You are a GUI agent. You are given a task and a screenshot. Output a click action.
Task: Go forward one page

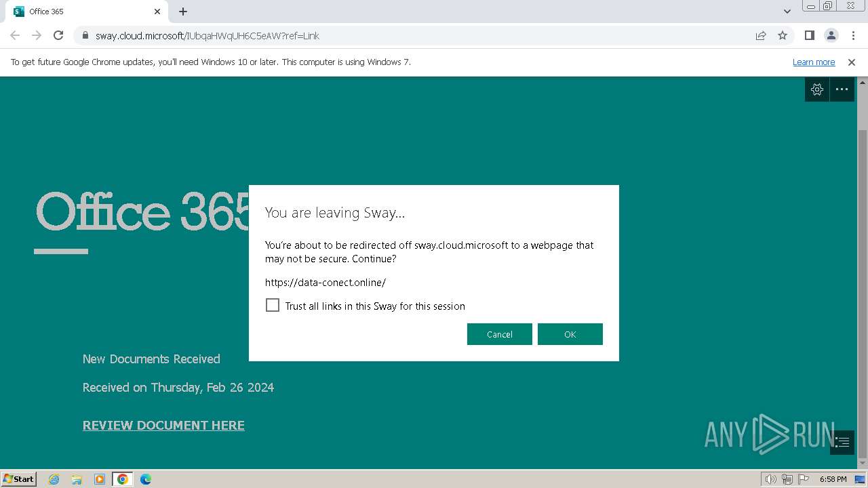37,36
